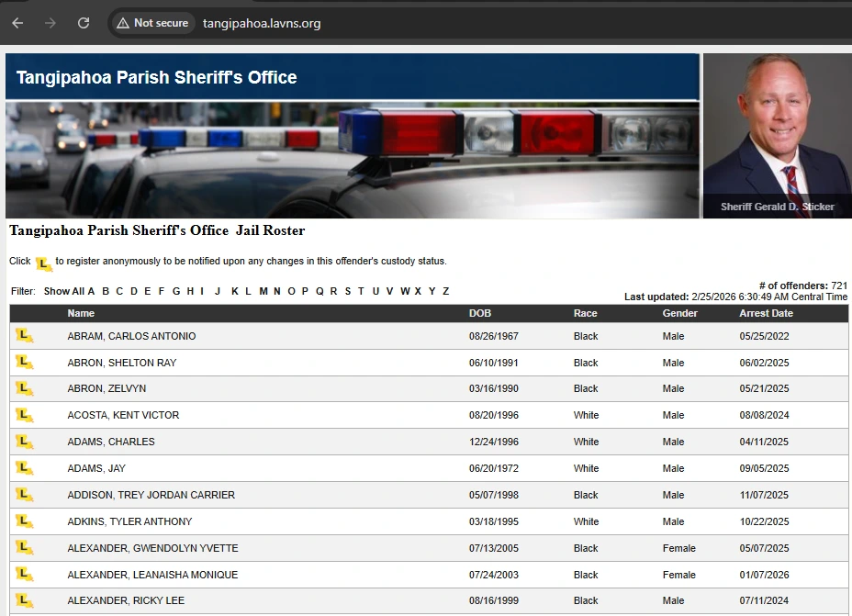
Task: Select the name ALEXANDER, LEANAISHA MONIQUE
Action: click(152, 574)
